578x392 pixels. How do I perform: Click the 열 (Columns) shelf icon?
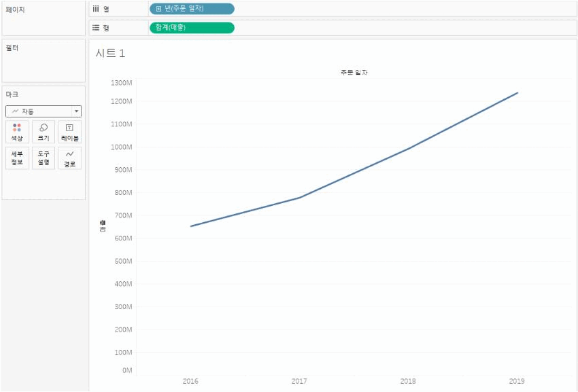pos(96,9)
